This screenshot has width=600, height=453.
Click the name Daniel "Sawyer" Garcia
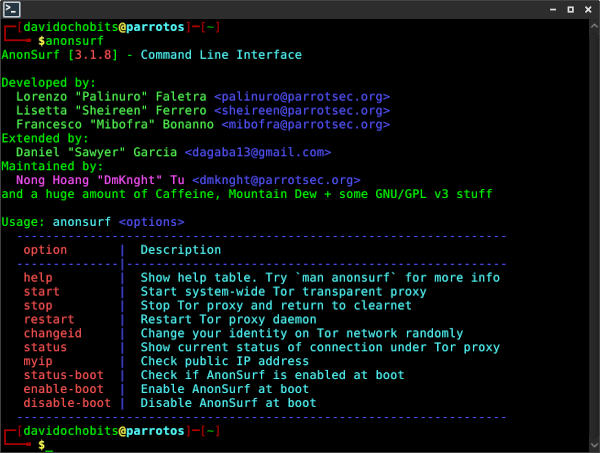[96, 152]
